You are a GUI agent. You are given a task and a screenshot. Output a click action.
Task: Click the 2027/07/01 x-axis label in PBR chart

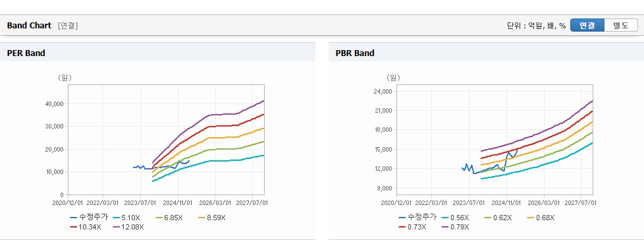[x=581, y=202]
